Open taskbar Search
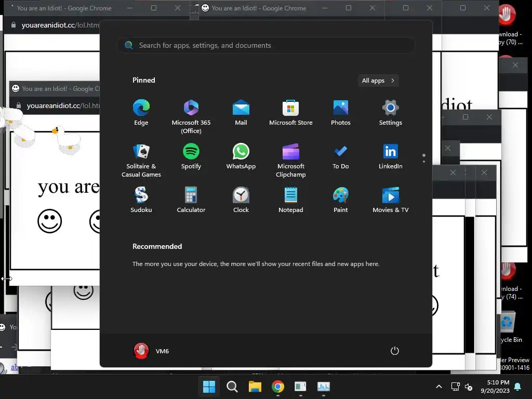The height and width of the screenshot is (399, 532). pyautogui.click(x=232, y=387)
